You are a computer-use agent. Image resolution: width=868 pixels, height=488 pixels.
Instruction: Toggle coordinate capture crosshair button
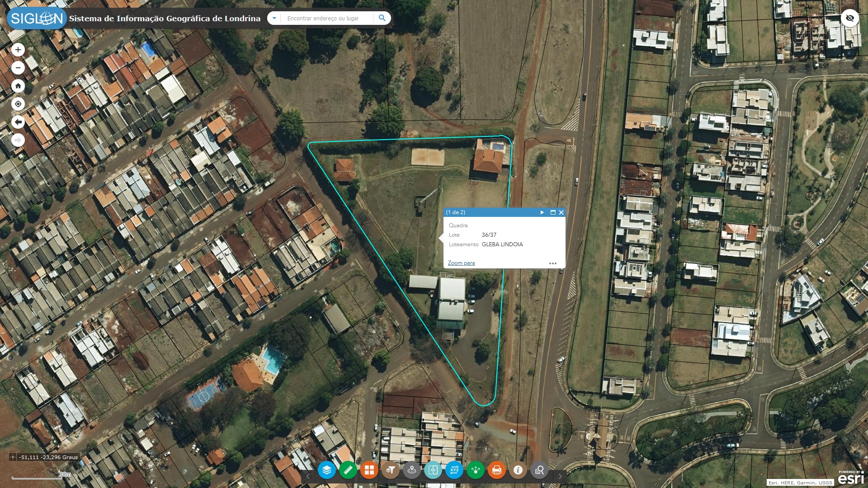[13, 457]
